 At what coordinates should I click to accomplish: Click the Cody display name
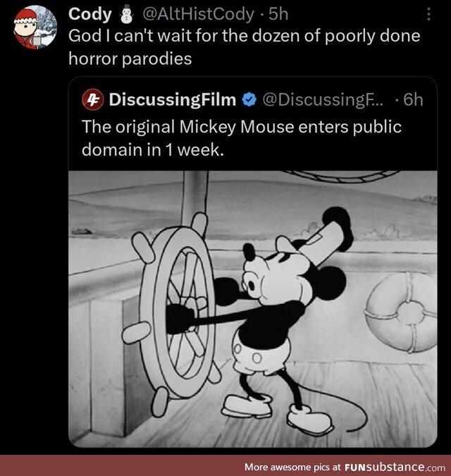[x=90, y=14]
